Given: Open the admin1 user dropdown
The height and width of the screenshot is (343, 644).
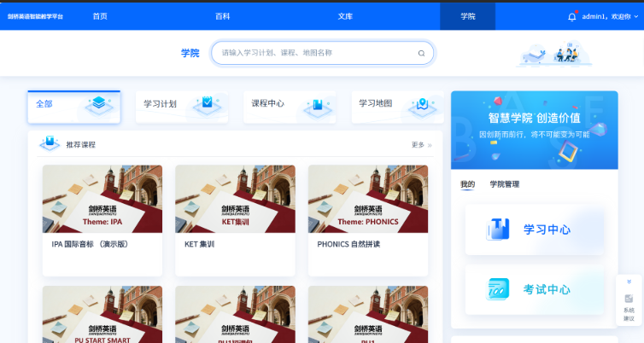Looking at the screenshot, I should (610, 16).
